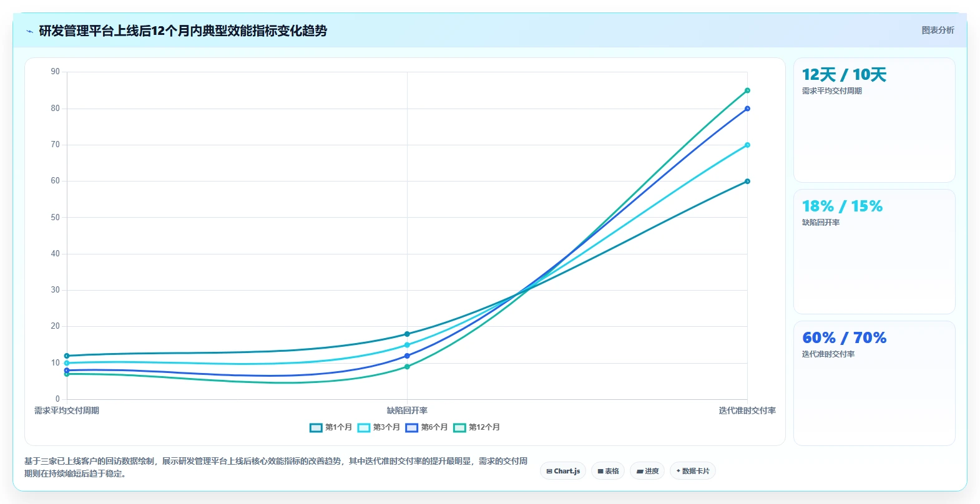Select 第3个月 data point at 迭代准时交付率 (70)
Screen dimensions: 980x504
tap(747, 145)
